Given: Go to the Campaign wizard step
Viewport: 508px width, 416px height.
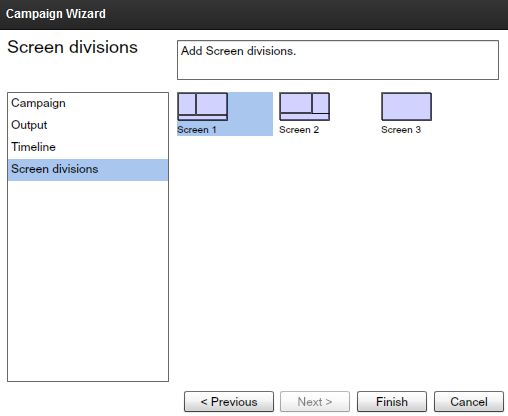Looking at the screenshot, I should (88, 103).
